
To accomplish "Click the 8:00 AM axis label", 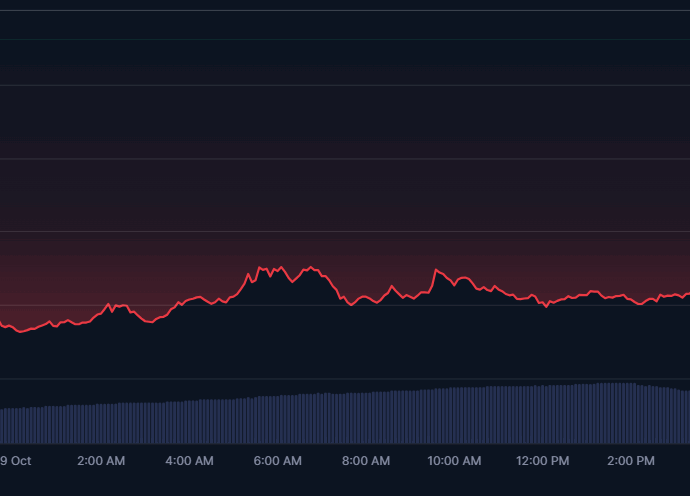I will pos(366,461).
